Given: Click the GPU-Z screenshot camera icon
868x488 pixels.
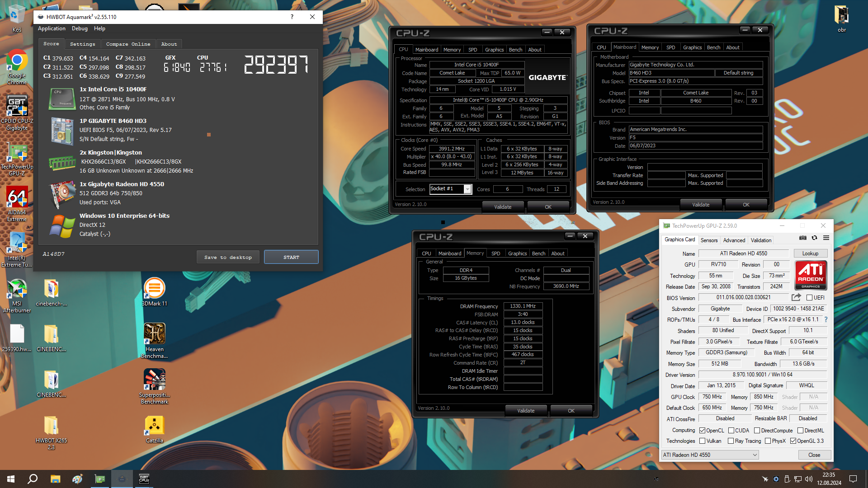Looking at the screenshot, I should (x=802, y=238).
